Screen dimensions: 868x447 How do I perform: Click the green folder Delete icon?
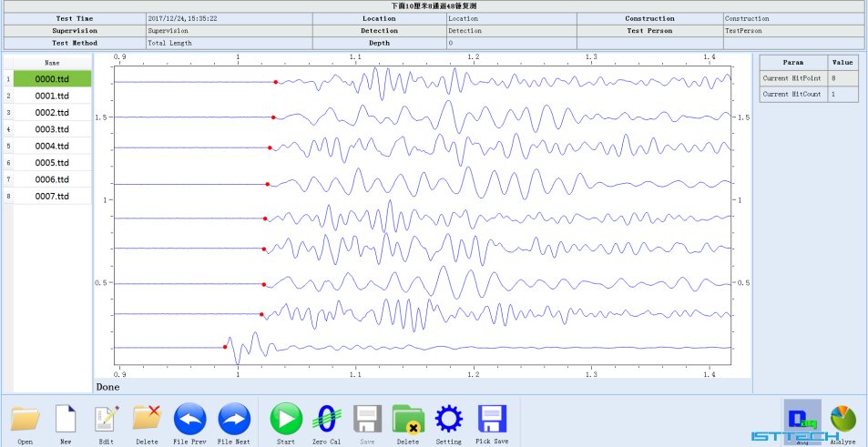pos(408,419)
